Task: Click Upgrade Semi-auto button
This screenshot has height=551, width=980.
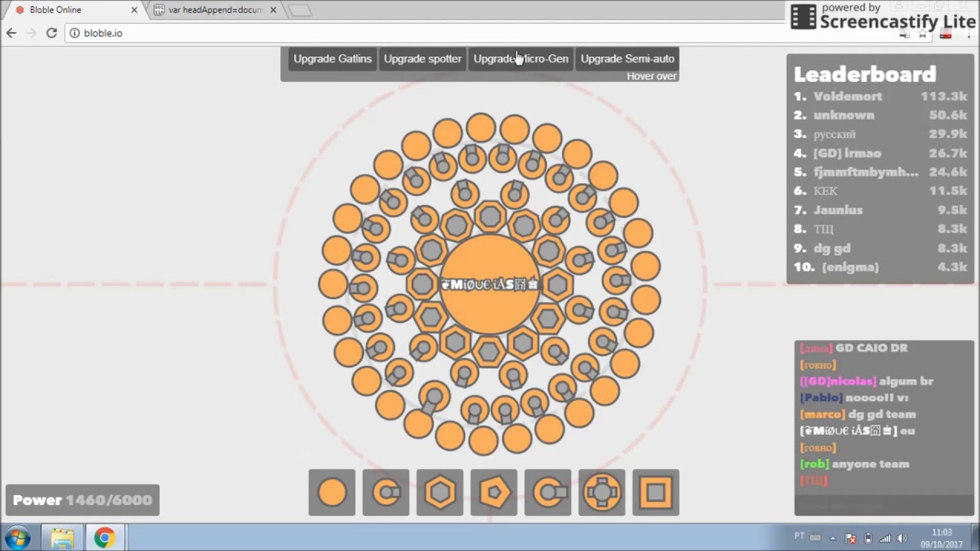Action: point(628,59)
